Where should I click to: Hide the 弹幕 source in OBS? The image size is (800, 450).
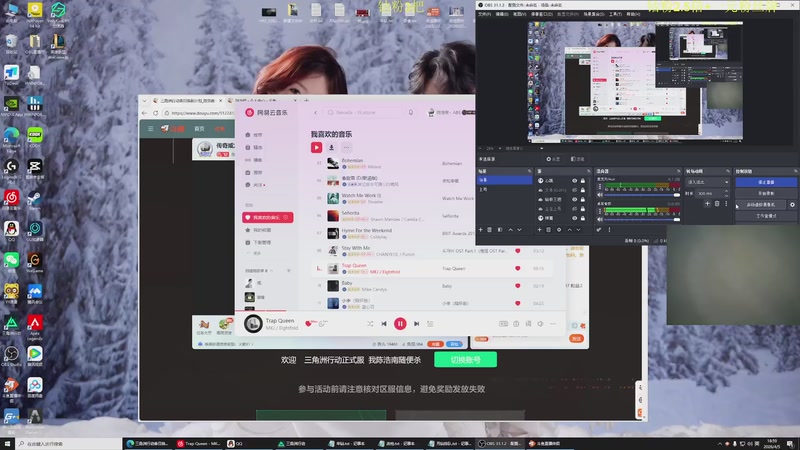(574, 218)
